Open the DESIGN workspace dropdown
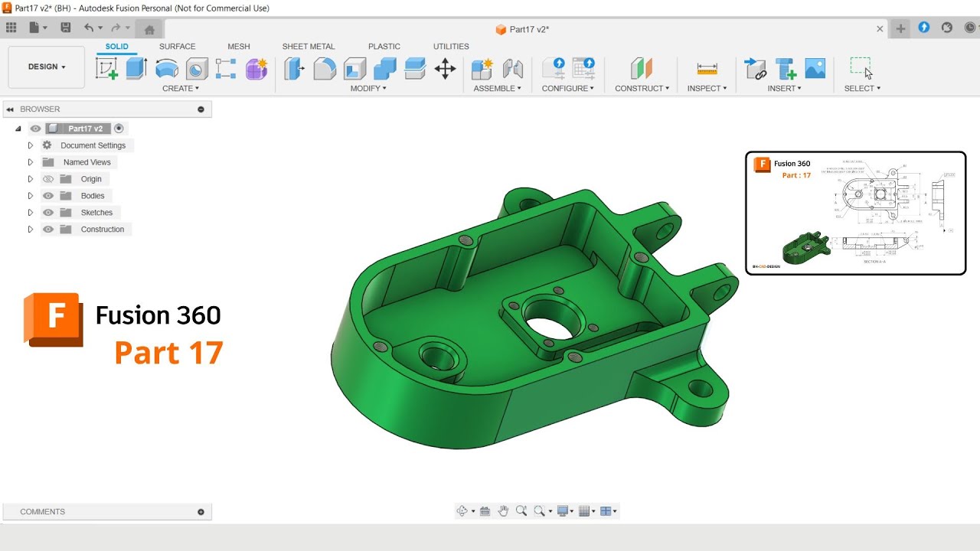The image size is (980, 551). tap(47, 67)
